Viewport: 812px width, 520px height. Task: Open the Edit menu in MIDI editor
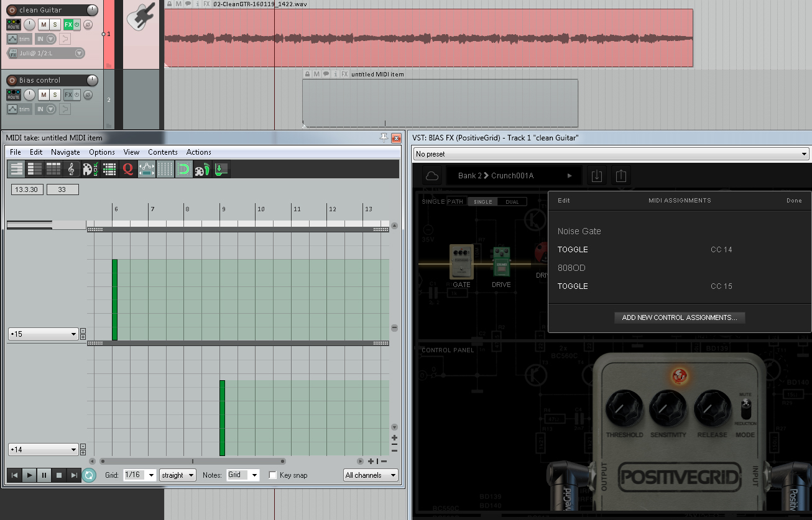point(36,152)
